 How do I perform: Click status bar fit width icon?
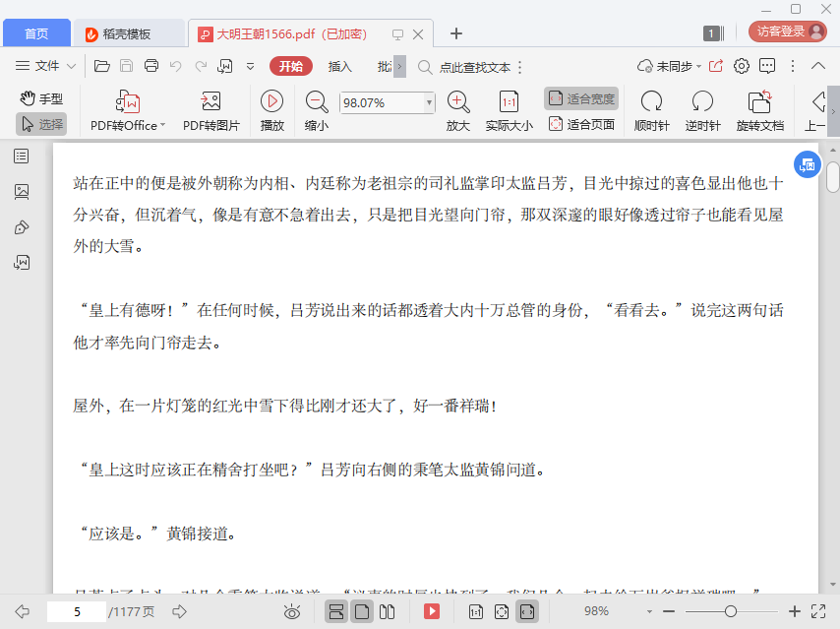(x=527, y=611)
